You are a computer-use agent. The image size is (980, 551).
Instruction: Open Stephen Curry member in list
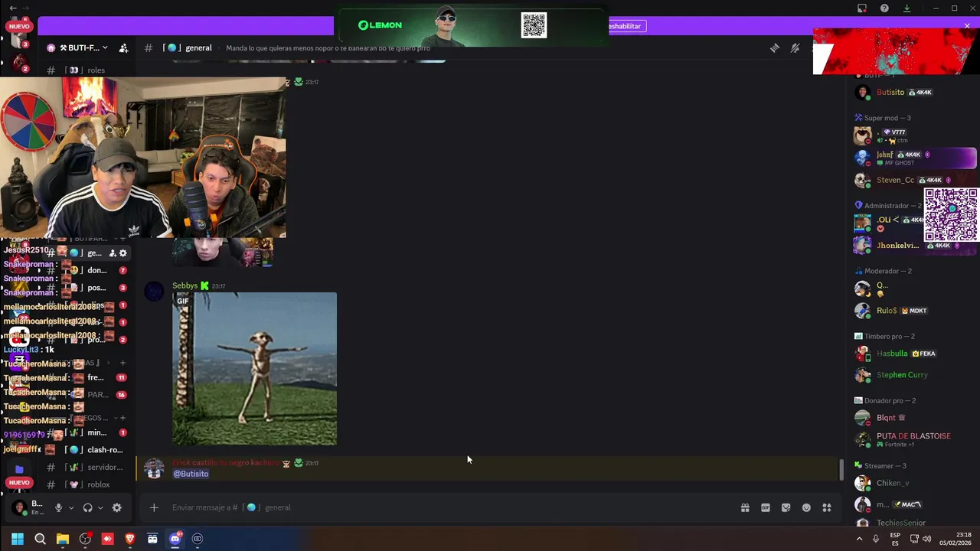coord(915,375)
